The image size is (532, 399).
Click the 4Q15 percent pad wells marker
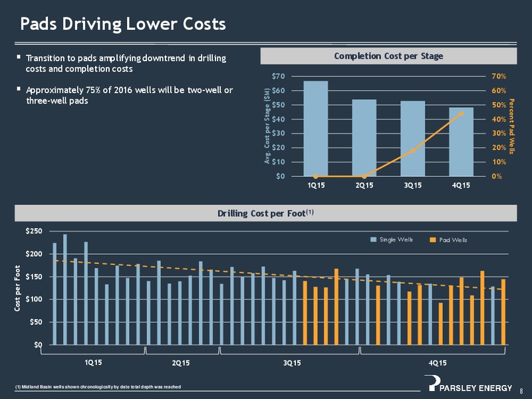click(461, 114)
